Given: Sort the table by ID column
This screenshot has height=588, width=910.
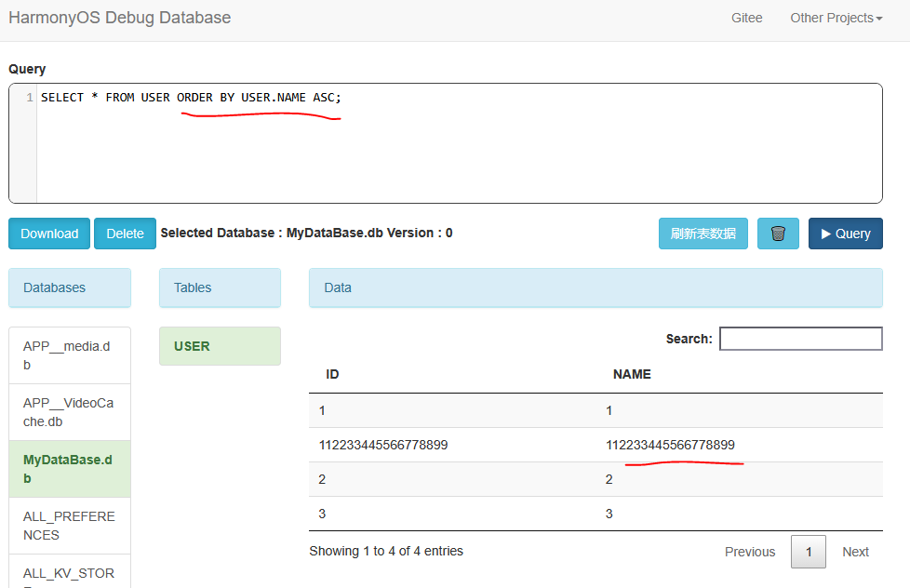Looking at the screenshot, I should 332,374.
